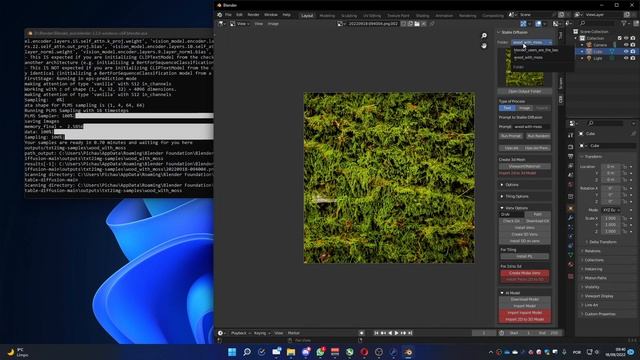
Task: Collapse the AI Model section
Action: click(x=513, y=293)
